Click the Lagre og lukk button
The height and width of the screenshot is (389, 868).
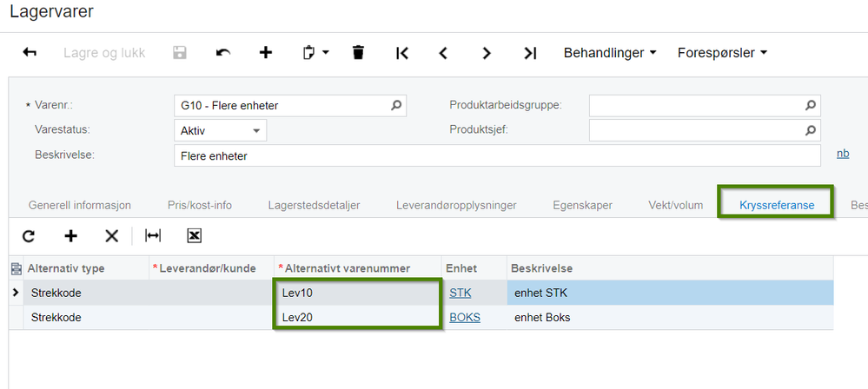tap(104, 53)
